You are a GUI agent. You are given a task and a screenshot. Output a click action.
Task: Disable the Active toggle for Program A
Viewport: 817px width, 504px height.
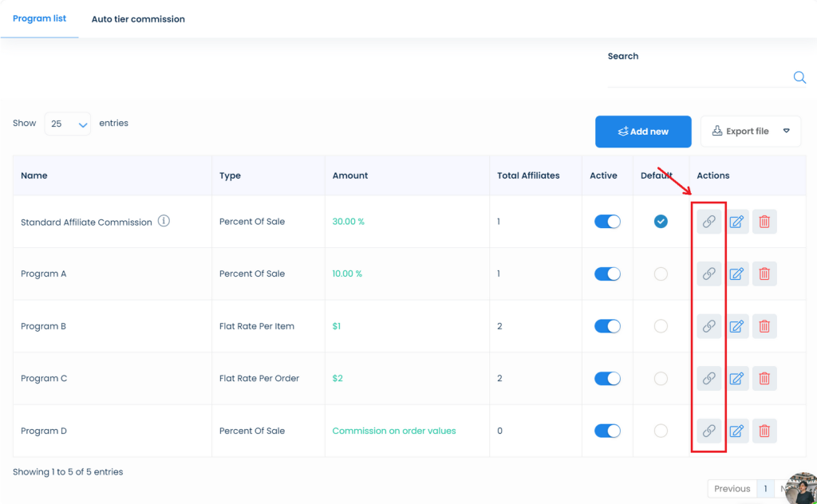point(607,274)
